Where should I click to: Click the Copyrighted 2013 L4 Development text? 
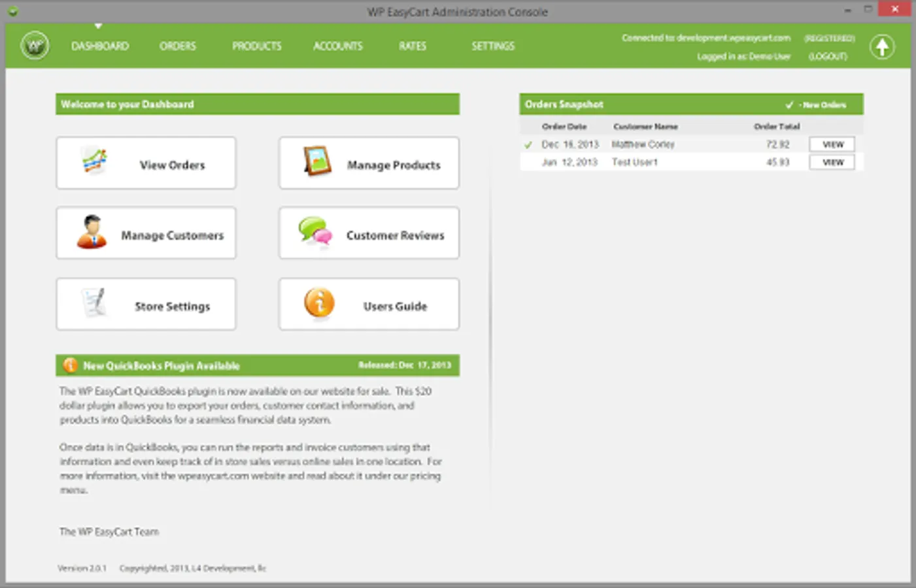[x=192, y=568]
